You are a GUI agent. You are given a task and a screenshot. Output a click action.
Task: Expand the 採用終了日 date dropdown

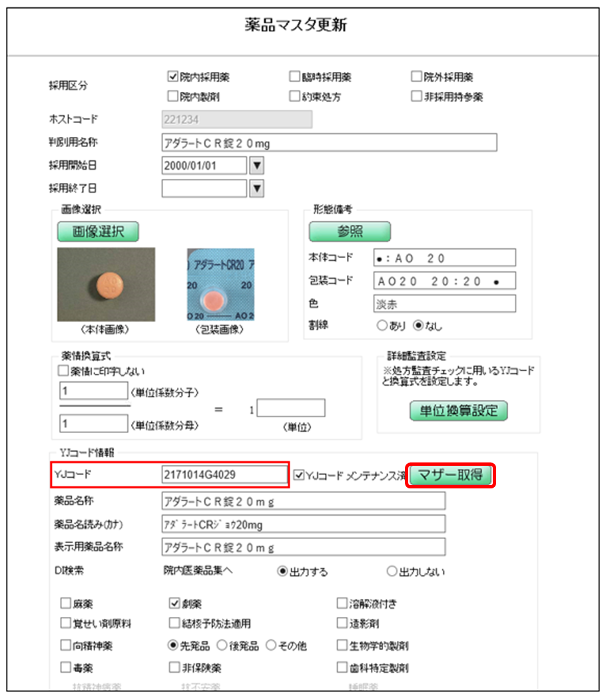coord(256,189)
